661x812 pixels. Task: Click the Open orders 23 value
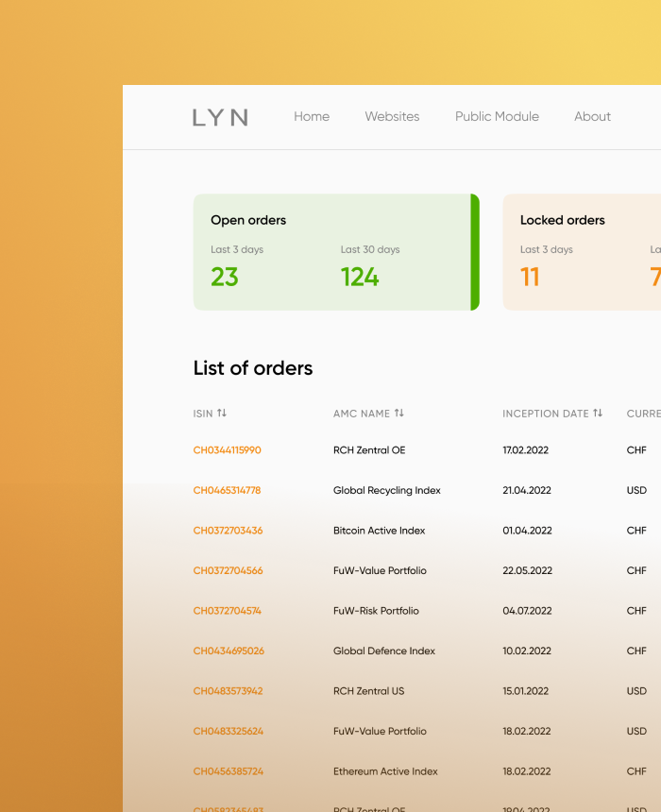pos(225,277)
